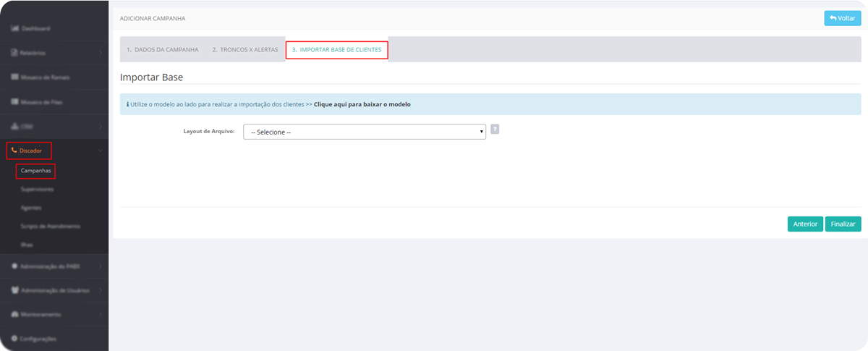Click the Configurações gear icon

[14, 339]
